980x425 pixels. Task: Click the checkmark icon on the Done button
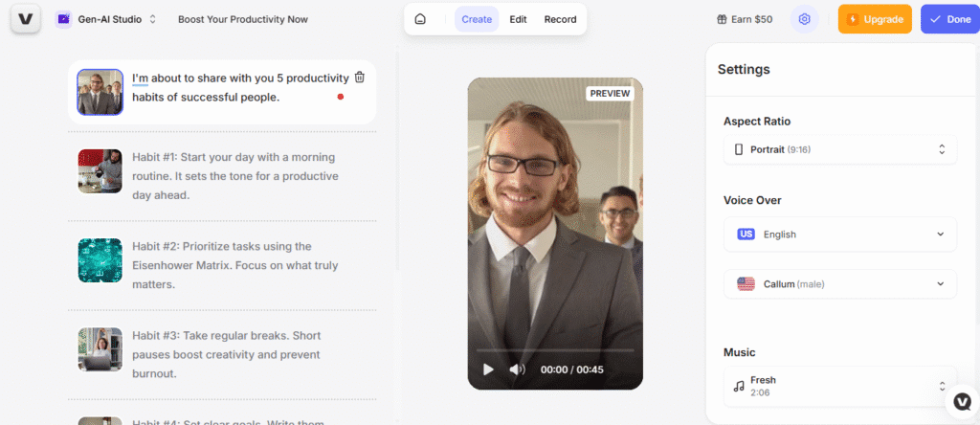pos(935,19)
